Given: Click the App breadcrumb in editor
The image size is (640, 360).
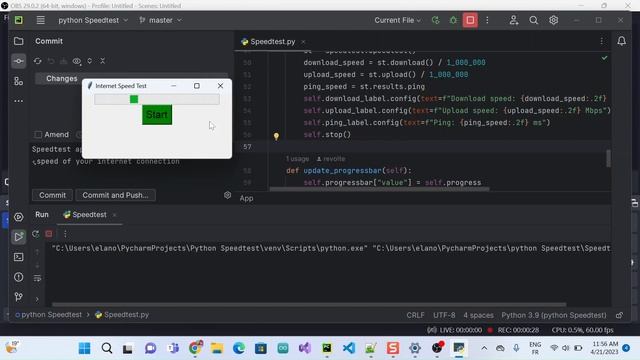Looking at the screenshot, I should pyautogui.click(x=247, y=198).
